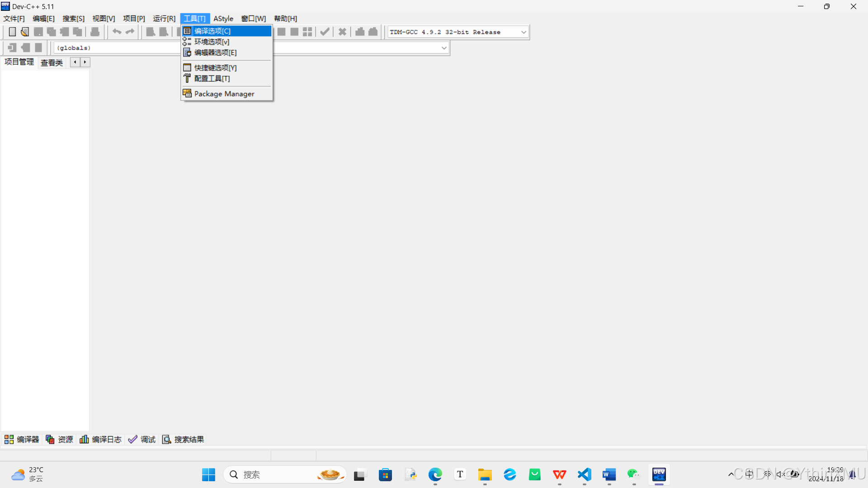Image resolution: width=868 pixels, height=488 pixels.
Task: Open the TDM-GCC compiler selection dropdown
Action: tap(524, 32)
